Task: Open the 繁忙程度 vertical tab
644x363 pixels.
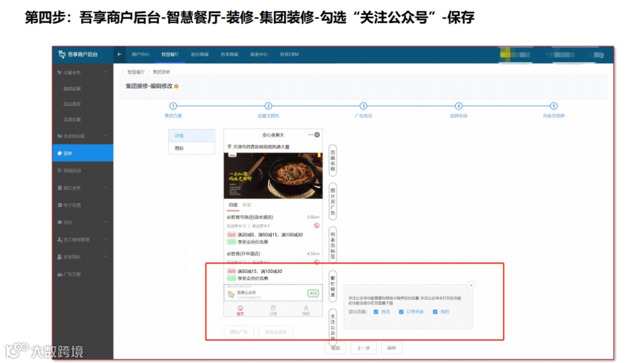Action: 333,287
